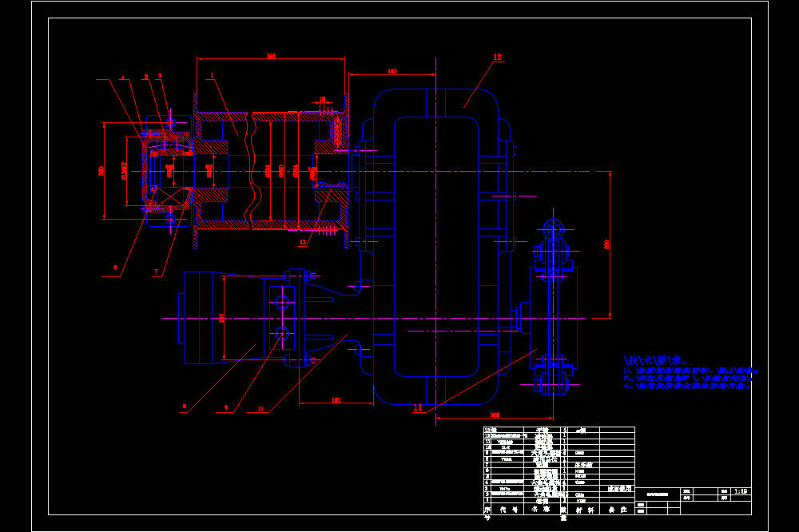Screen dimensions: 799x532
Task: Pick the scale value 1:15 in title block
Action: click(741, 491)
